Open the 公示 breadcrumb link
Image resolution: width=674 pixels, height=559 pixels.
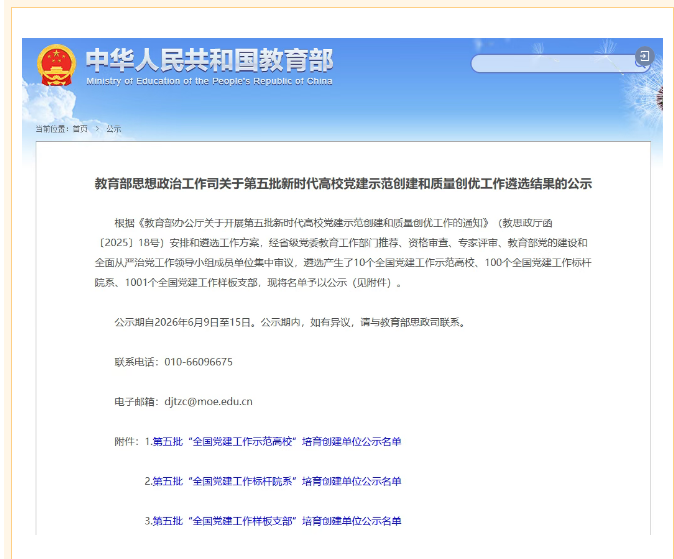113,129
